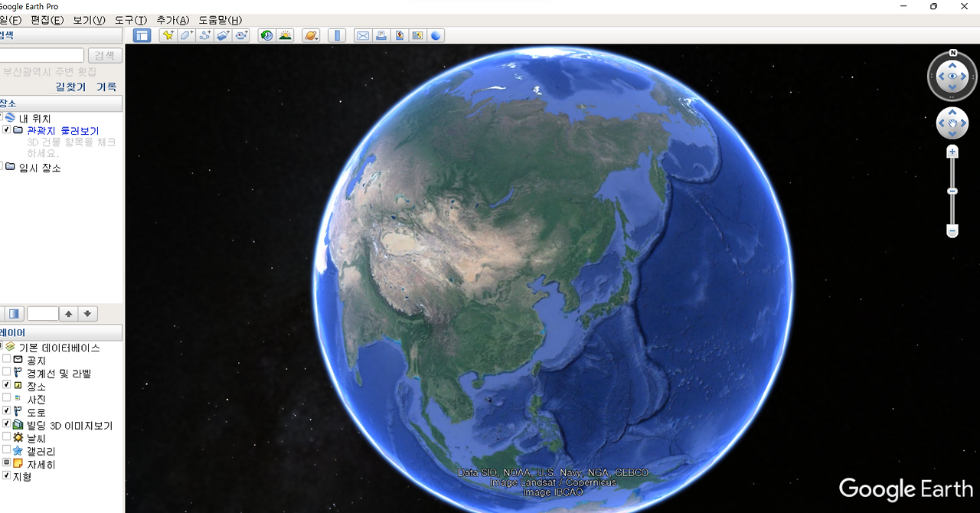
Task: Uncheck the 관광지 둘러보기 checkbox
Action: click(6, 130)
